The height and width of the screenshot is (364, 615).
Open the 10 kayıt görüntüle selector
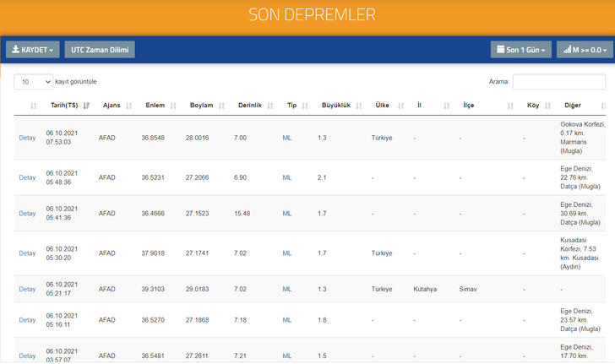tap(33, 82)
